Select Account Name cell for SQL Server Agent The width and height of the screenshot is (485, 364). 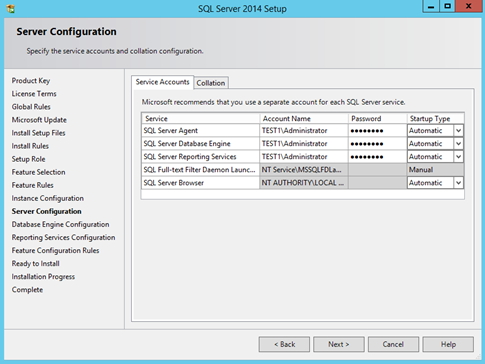[x=304, y=130]
